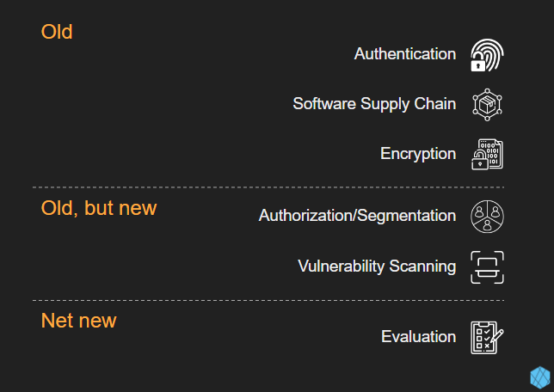Viewport: 554px width, 392px height.
Task: Click the Evaluation checklist clipboard icon
Action: tap(487, 338)
